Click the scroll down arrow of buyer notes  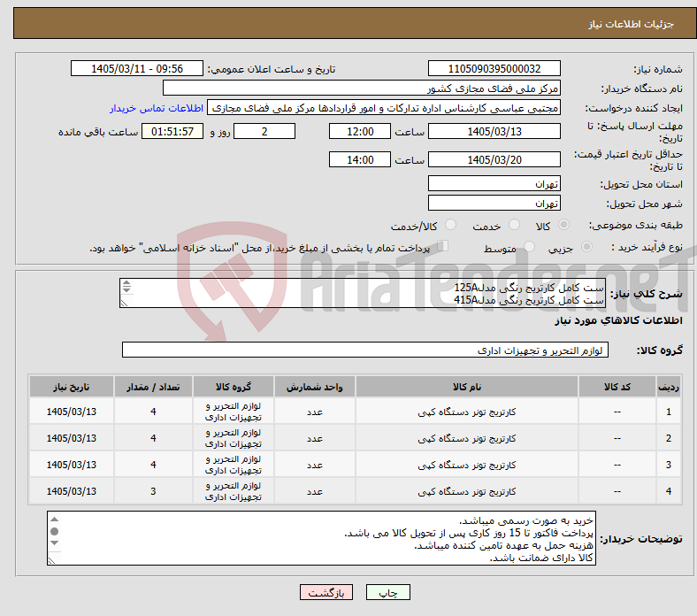coord(54,543)
